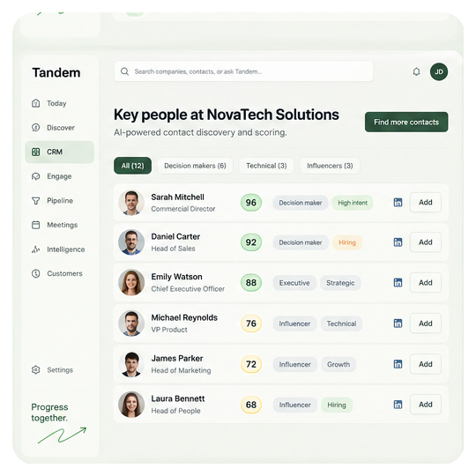This screenshot has width=476, height=476.
Task: Add Michael Reynolds to contacts
Action: (425, 323)
